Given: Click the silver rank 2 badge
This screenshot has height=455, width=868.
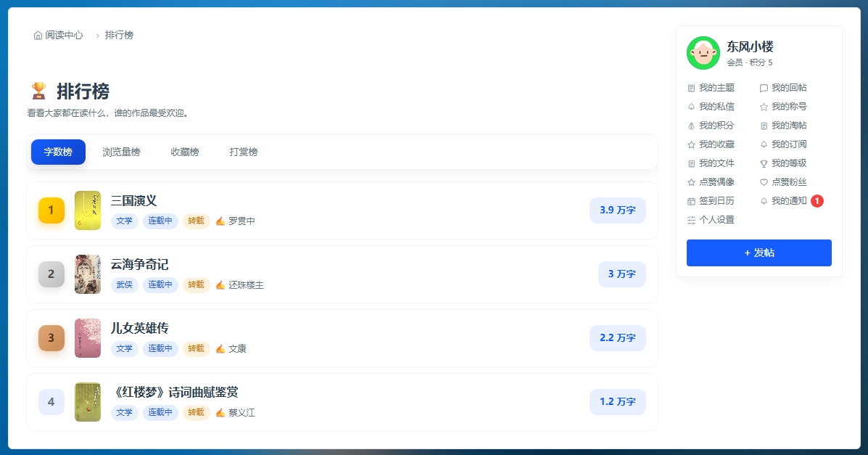Looking at the screenshot, I should click(x=51, y=274).
